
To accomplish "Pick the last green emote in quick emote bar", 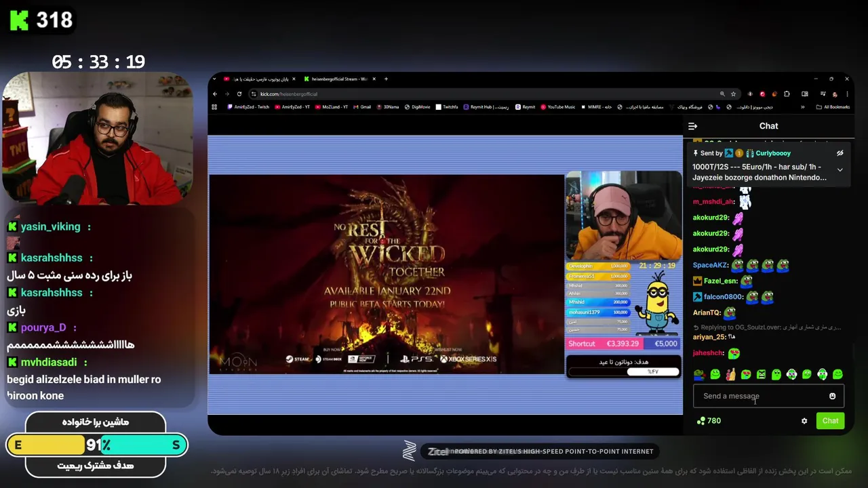I will (x=837, y=374).
